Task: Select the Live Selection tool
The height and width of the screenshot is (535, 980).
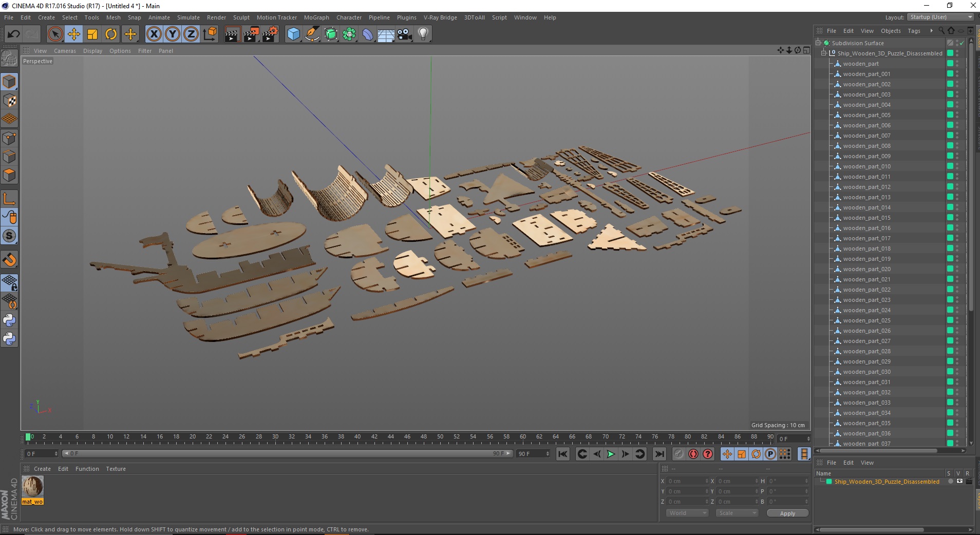Action: coord(55,34)
